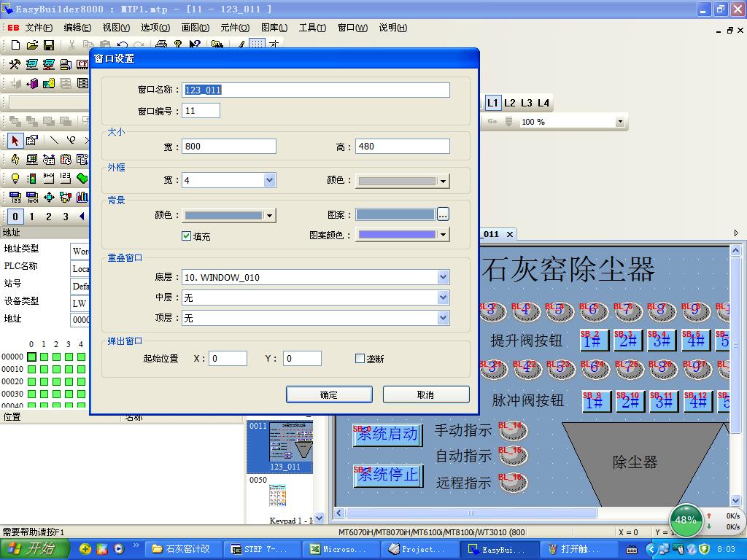This screenshot has height=560, width=747.
Task: Enable the 垄断 monopoly checkbox
Action: [x=360, y=359]
